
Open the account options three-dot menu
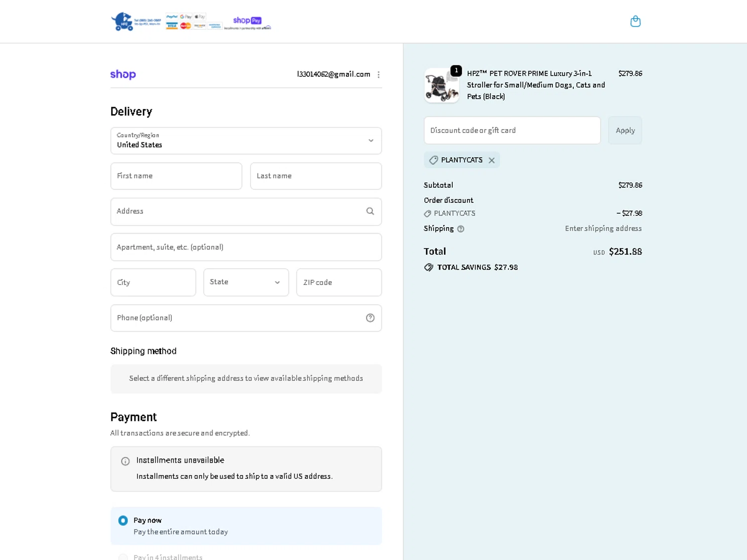[378, 75]
